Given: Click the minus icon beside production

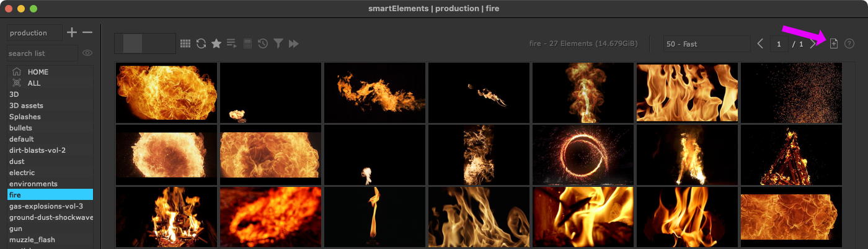Looking at the screenshot, I should point(87,32).
